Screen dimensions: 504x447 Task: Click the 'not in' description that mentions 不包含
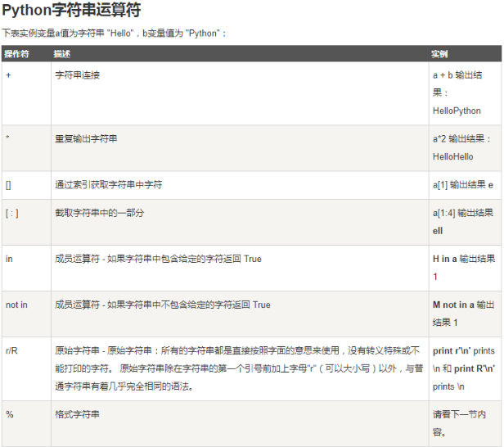pos(163,305)
